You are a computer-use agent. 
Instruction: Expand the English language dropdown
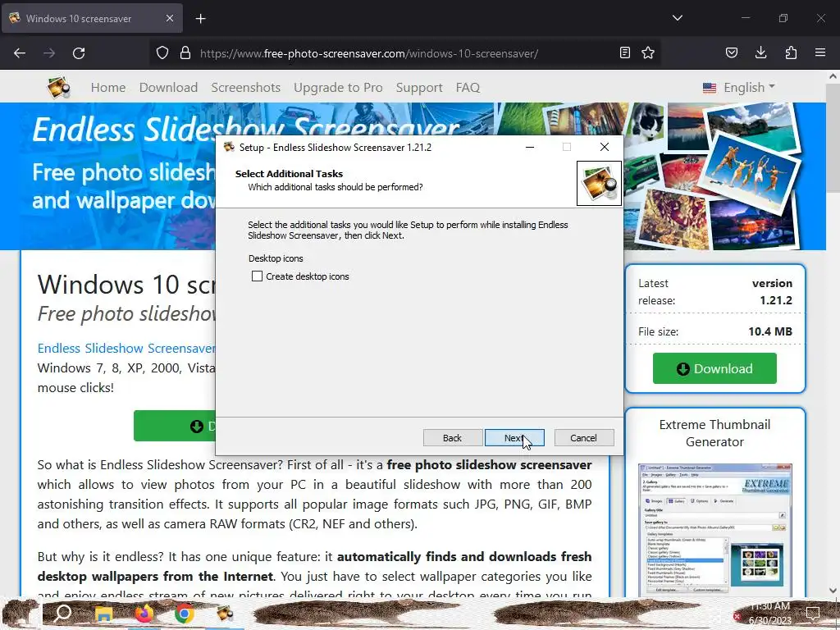pyautogui.click(x=739, y=87)
